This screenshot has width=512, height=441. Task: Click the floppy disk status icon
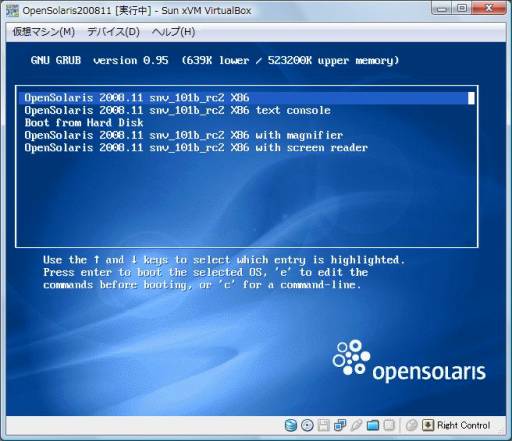click(x=323, y=425)
